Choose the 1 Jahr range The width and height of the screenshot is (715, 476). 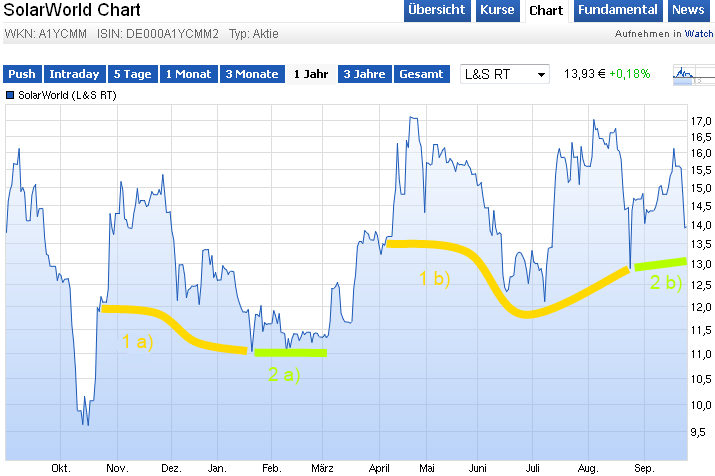point(311,74)
